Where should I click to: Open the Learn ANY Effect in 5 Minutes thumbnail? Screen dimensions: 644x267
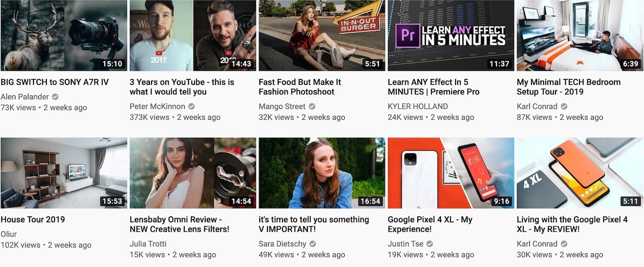coord(451,35)
